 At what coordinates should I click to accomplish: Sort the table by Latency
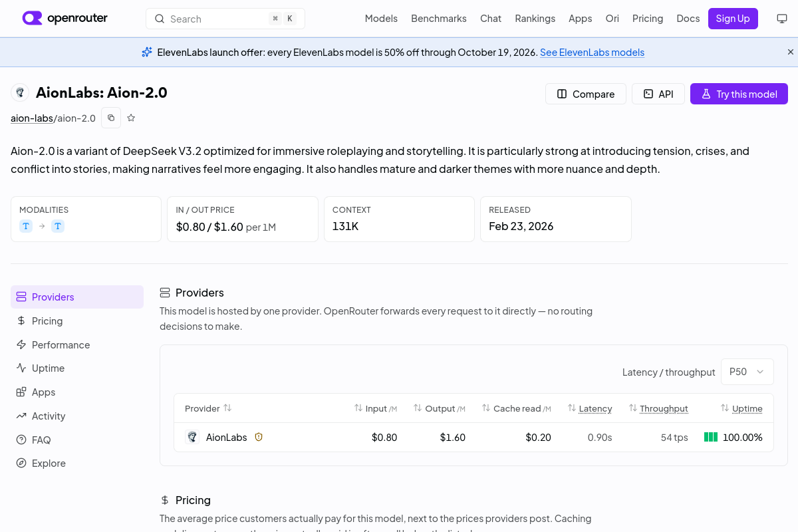(590, 408)
